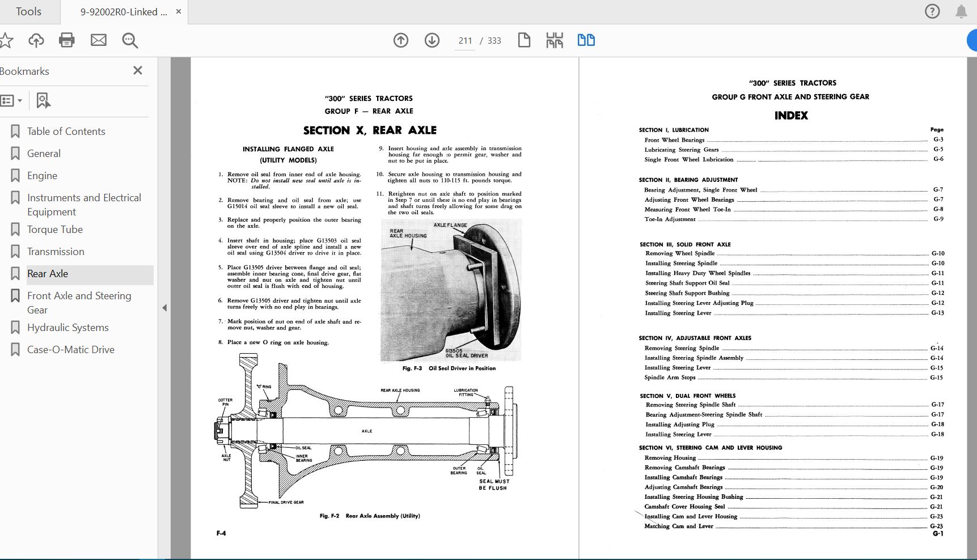Print the document using the printer icon
The height and width of the screenshot is (560, 977).
pos(66,40)
